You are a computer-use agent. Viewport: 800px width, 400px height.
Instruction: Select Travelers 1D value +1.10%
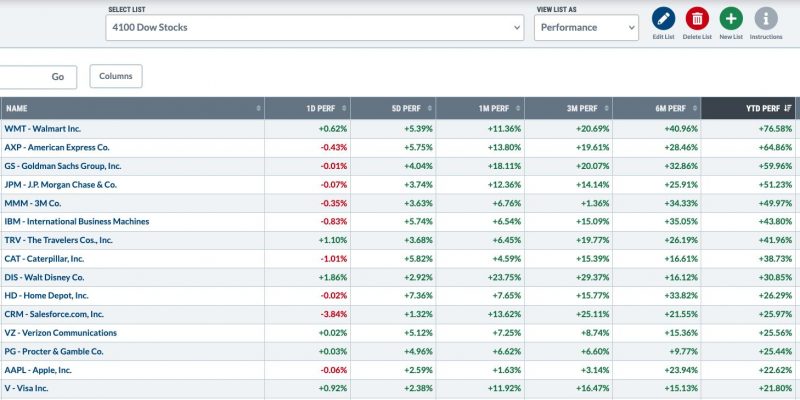pos(333,240)
